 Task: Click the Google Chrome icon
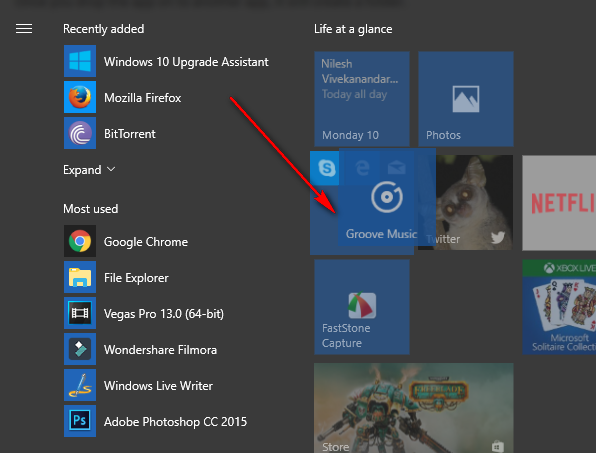pos(80,241)
